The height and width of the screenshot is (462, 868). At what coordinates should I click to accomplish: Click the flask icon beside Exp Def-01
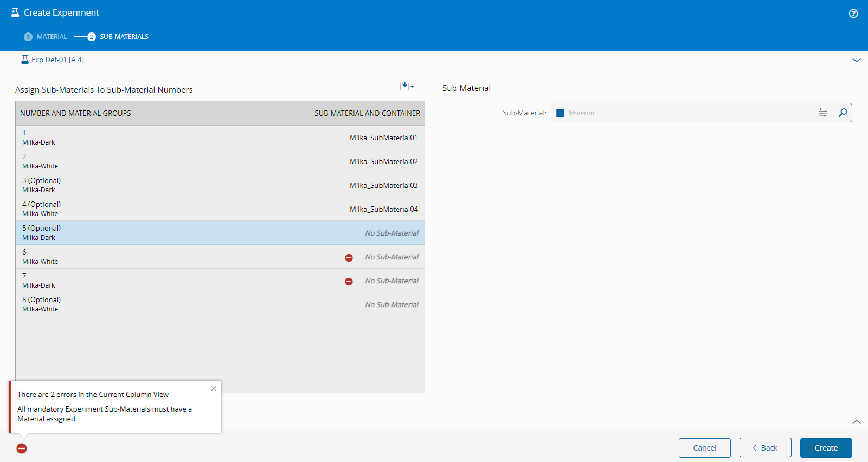tap(24, 60)
